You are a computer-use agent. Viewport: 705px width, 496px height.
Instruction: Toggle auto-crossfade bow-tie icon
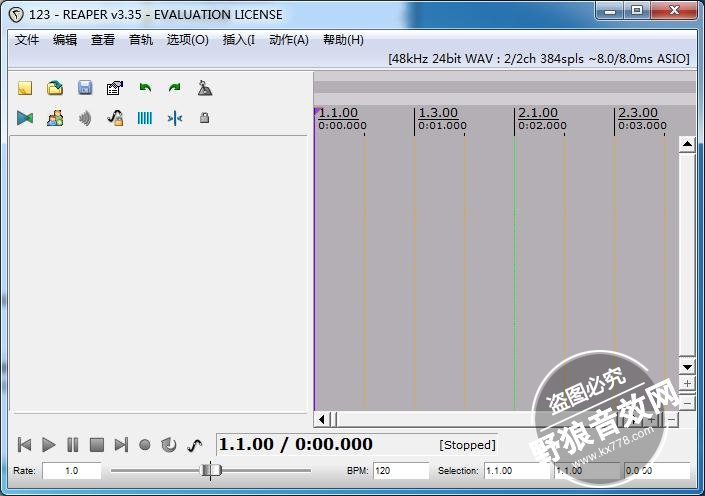pyautogui.click(x=25, y=118)
